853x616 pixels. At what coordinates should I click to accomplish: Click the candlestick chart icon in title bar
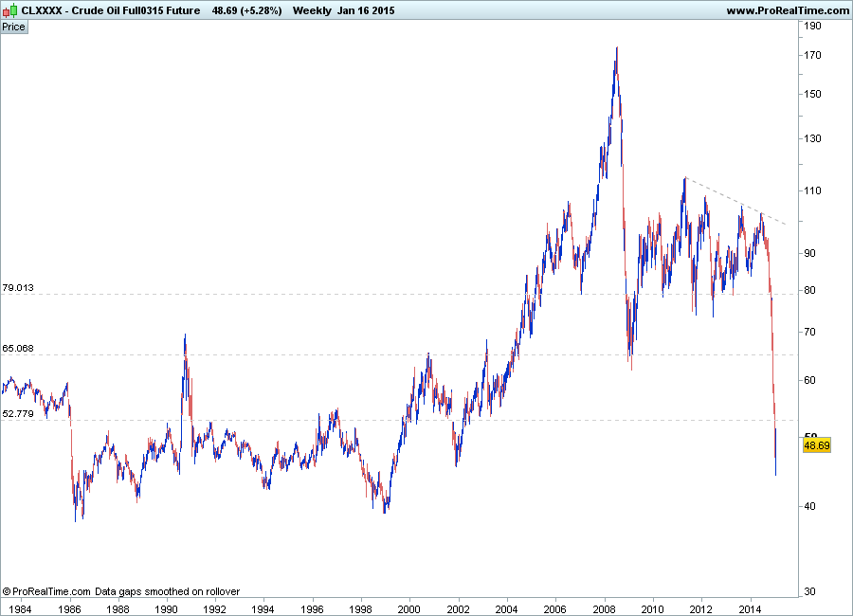tap(9, 10)
